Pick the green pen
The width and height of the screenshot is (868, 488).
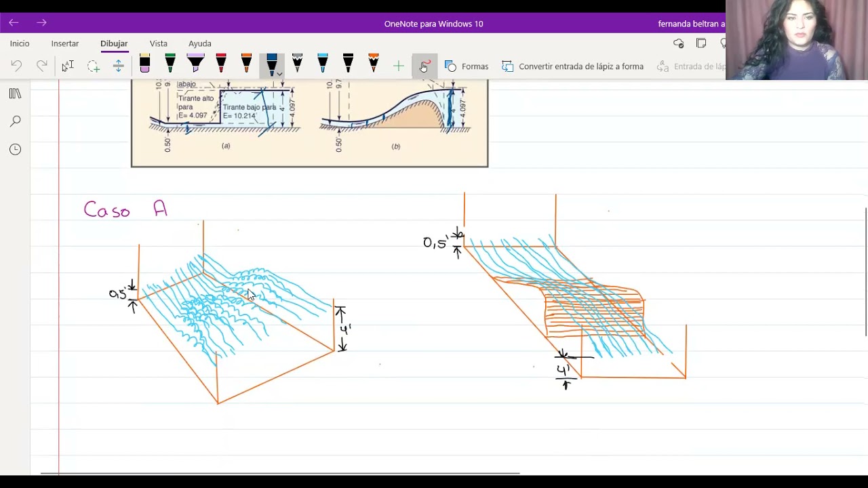click(x=170, y=64)
